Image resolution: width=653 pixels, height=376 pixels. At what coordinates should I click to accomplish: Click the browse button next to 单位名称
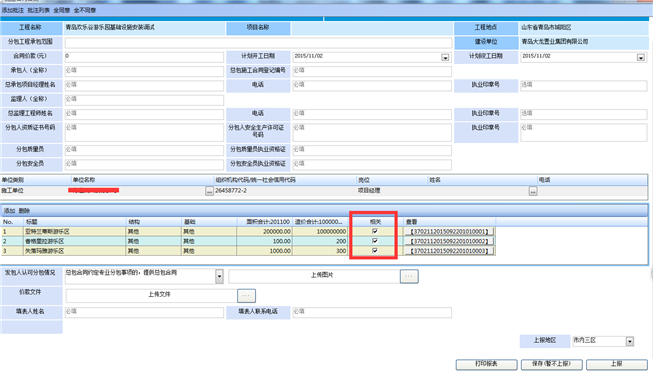point(209,191)
